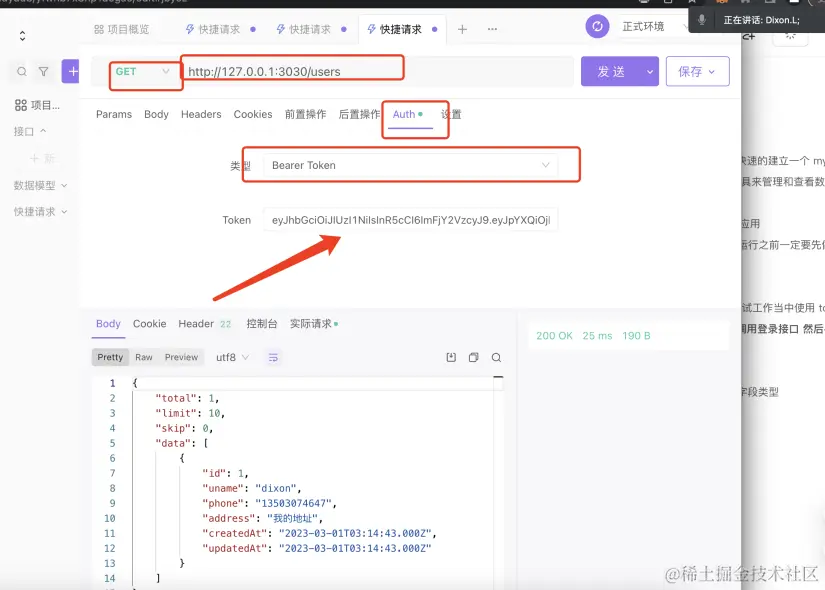
Task: Click the 保存 save button
Action: [x=689, y=72]
